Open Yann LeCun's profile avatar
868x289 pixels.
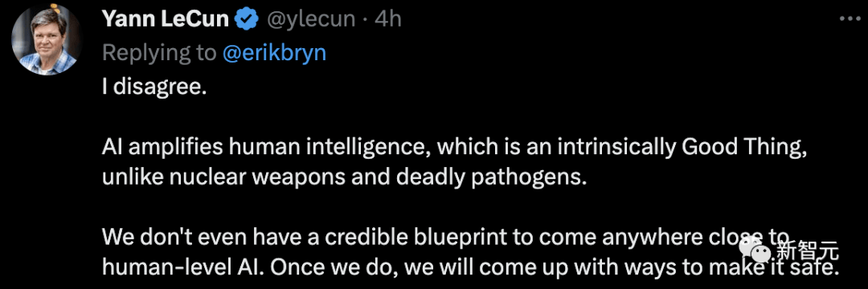coord(47,40)
